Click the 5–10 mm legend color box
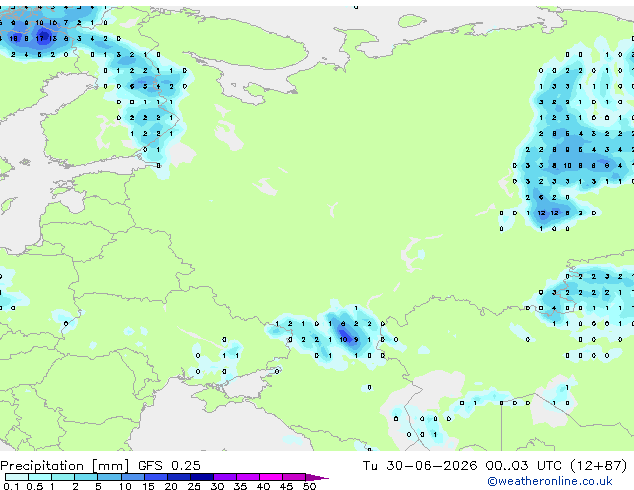 pos(109,477)
